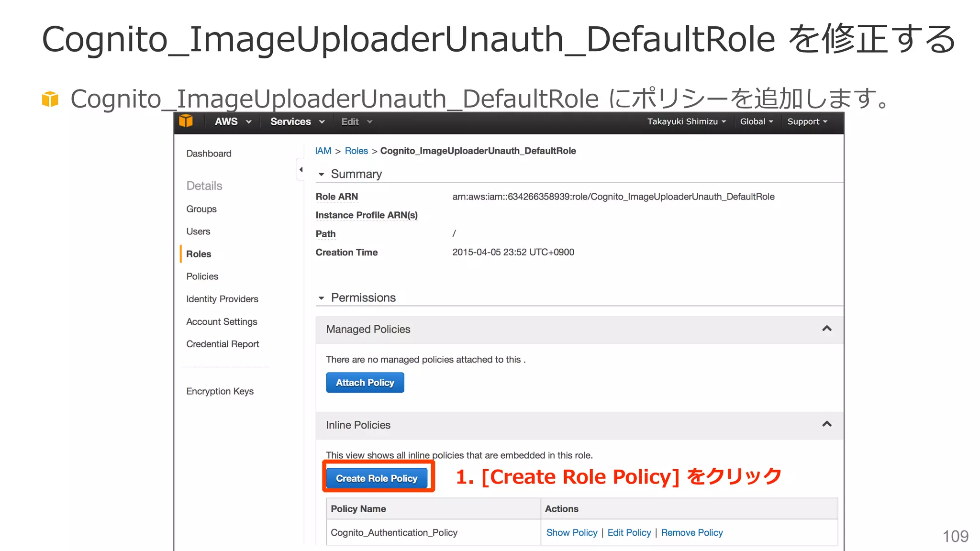The height and width of the screenshot is (551, 980).
Task: Click Remove Policy for Cognito_Authentication_Policy
Action: click(x=692, y=532)
